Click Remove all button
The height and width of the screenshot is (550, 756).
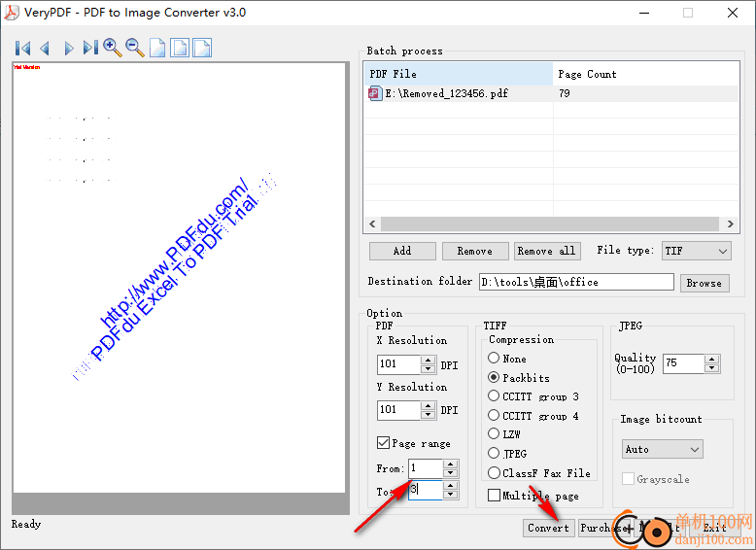coord(547,251)
